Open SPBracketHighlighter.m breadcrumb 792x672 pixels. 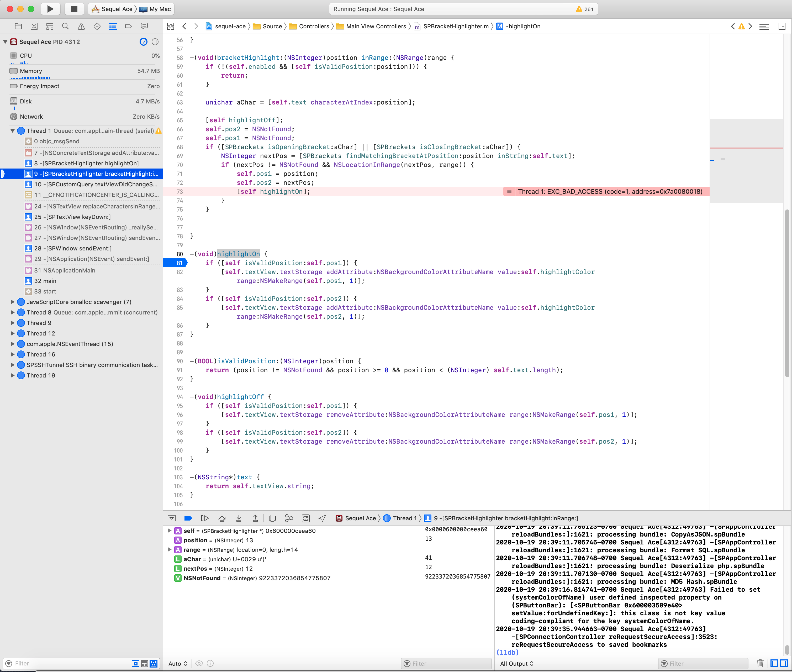pos(452,26)
